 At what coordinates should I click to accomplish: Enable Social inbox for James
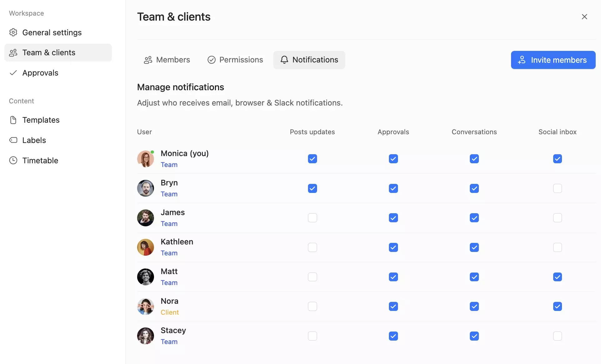558,218
